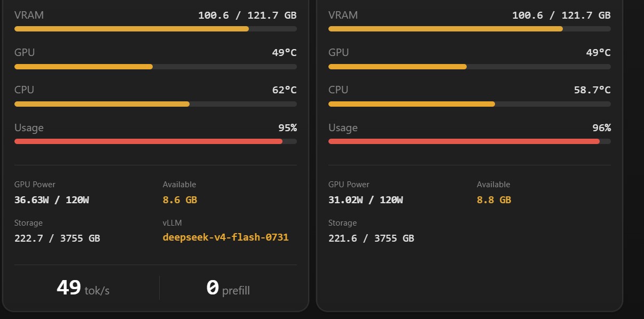The image size is (644, 319).
Task: Click the 36.63W / 120W GPU Power value
Action: point(51,200)
